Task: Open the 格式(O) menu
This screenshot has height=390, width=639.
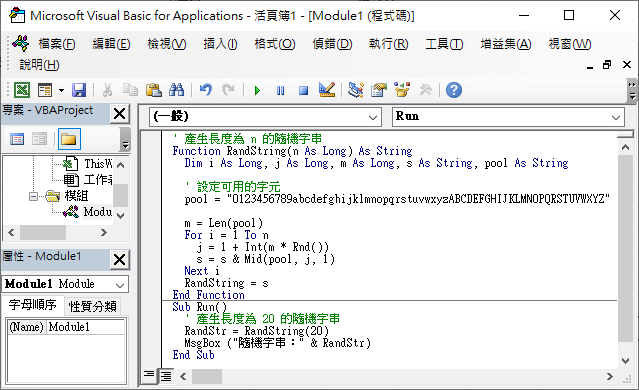Action: click(x=275, y=44)
